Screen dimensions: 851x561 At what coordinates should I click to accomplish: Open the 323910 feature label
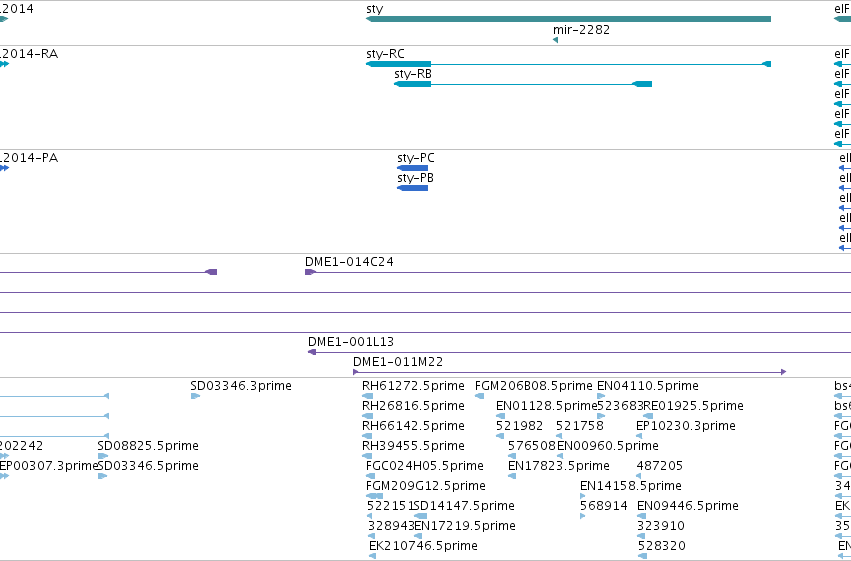pos(661,527)
